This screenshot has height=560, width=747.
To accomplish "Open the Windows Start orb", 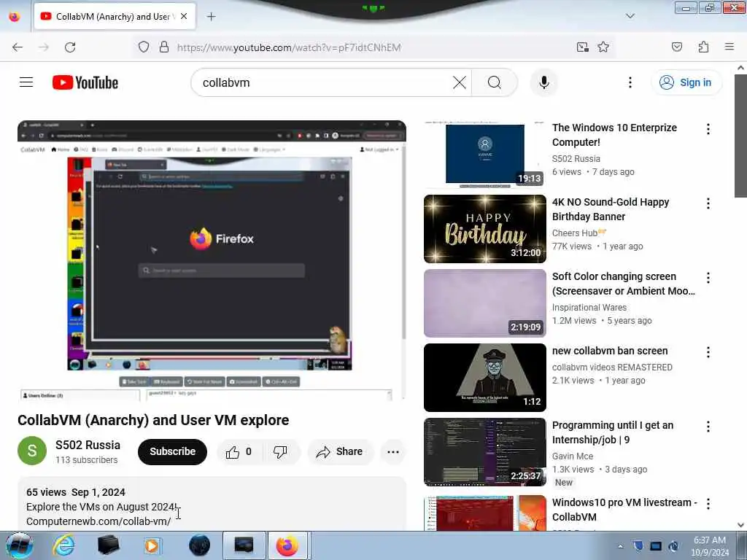I will pos(19,545).
